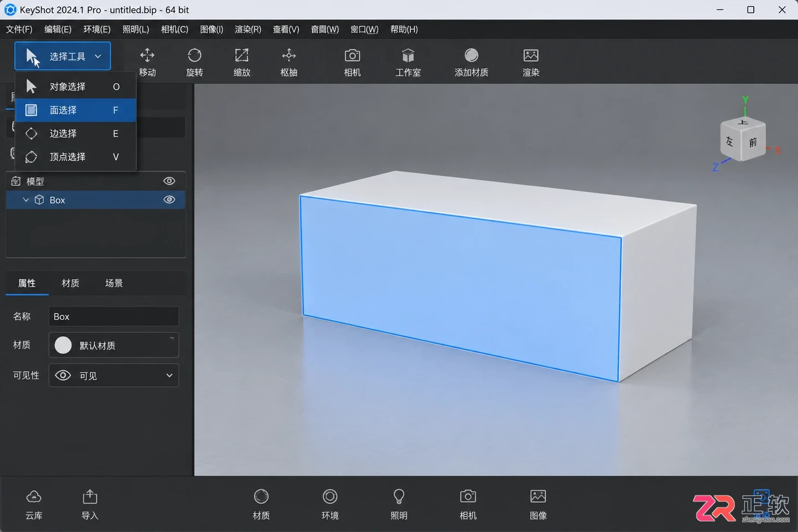Collapse the Box tree item chevron
This screenshot has height=532, width=798.
(x=25, y=199)
